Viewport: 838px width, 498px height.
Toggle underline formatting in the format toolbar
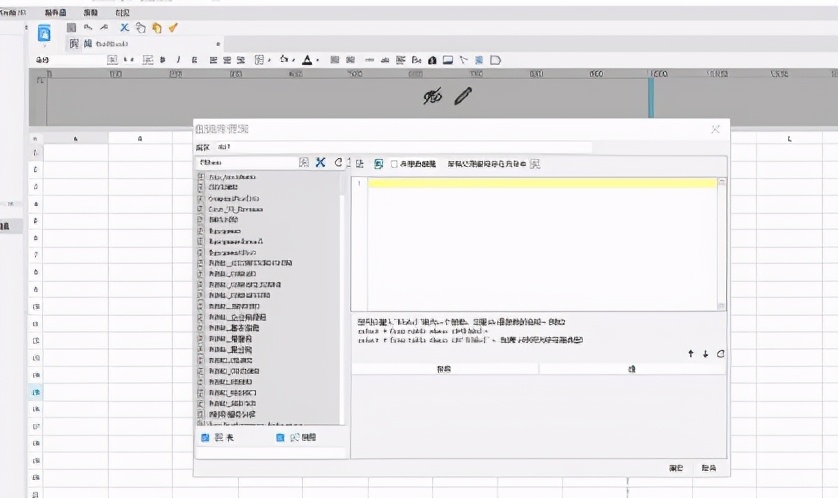click(194, 60)
